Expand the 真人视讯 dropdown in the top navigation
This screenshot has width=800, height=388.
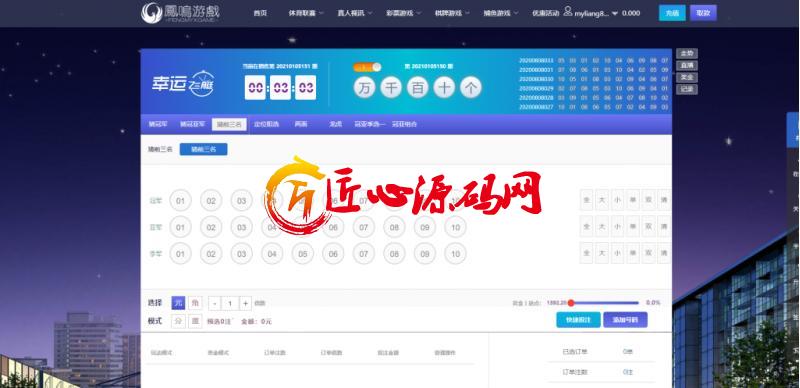click(x=355, y=13)
